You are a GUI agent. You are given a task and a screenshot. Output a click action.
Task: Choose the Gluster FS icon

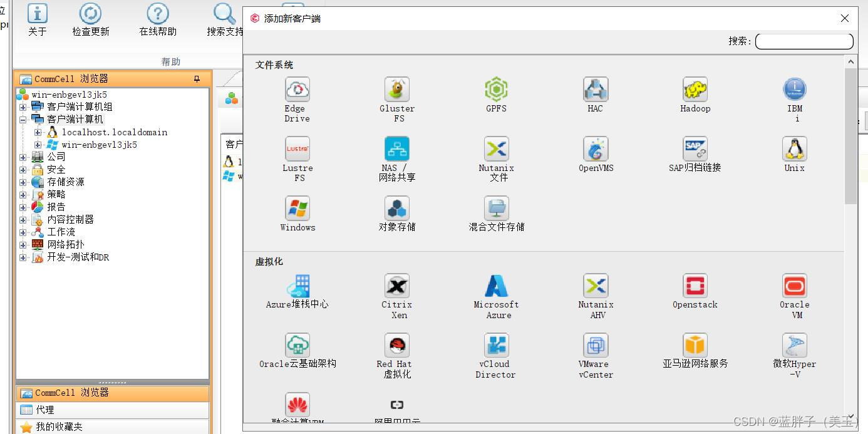pos(397,90)
